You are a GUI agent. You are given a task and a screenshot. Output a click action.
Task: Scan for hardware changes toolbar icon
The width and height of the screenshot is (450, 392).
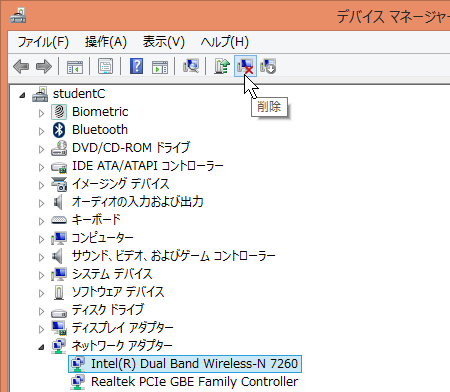[191, 66]
